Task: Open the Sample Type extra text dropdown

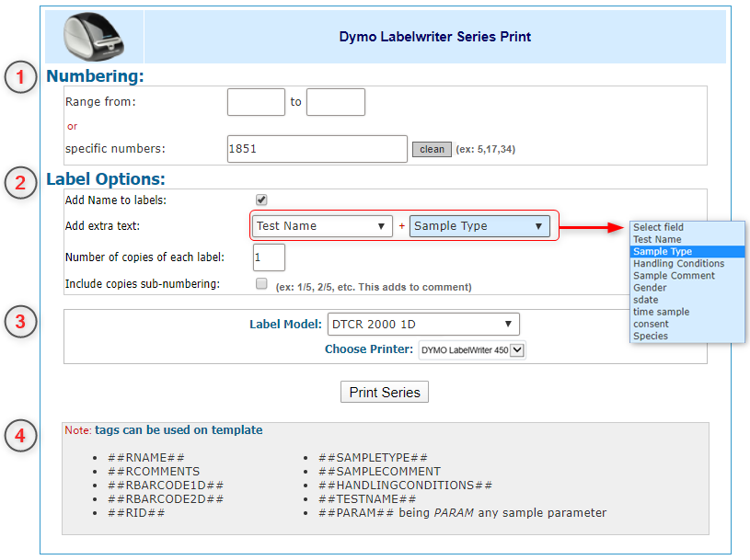Action: click(479, 226)
